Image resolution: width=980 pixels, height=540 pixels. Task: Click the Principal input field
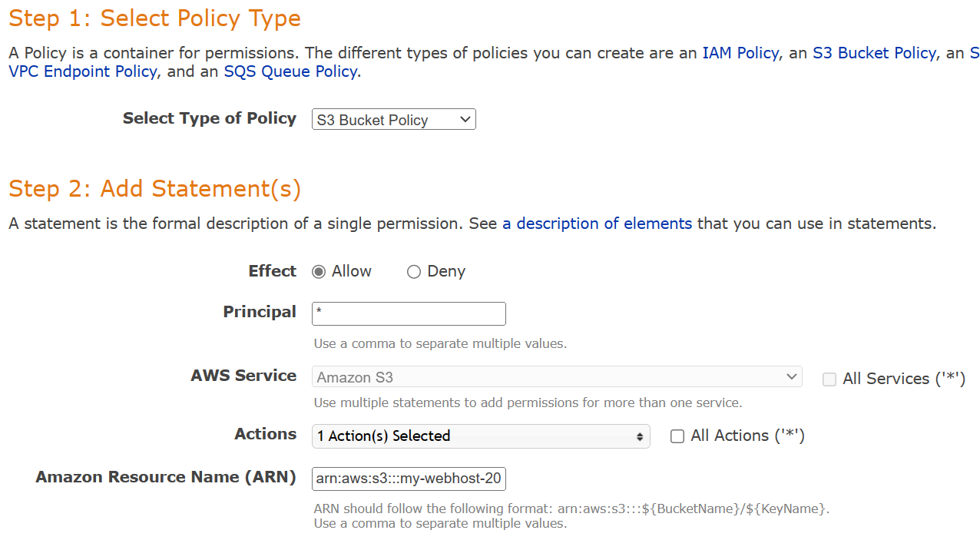tap(409, 313)
